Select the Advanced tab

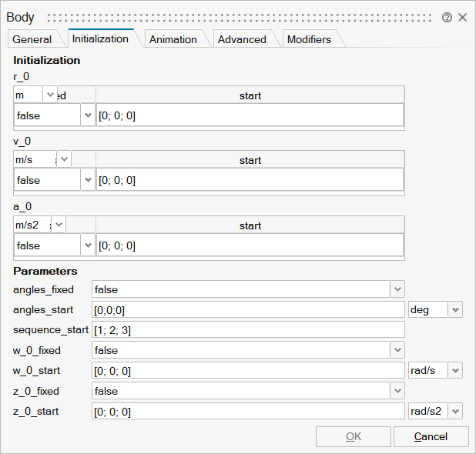tap(241, 39)
